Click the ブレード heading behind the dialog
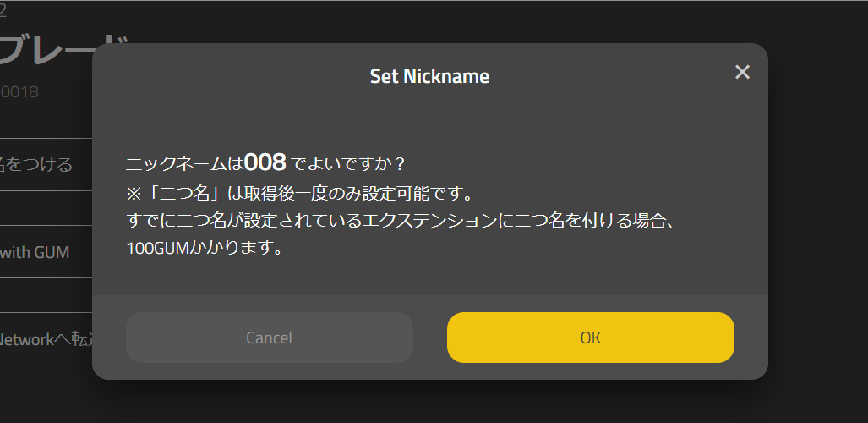The width and height of the screenshot is (868, 423). tap(63, 51)
